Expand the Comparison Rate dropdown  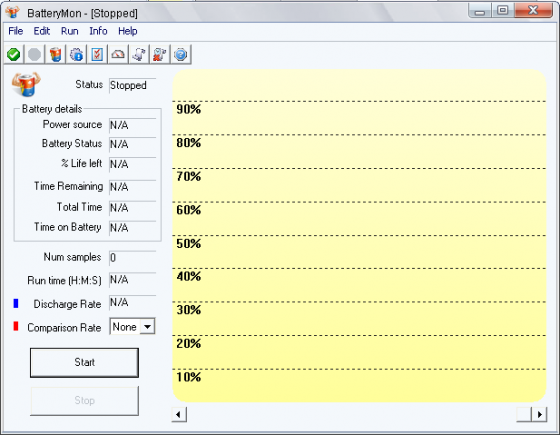coord(147,326)
